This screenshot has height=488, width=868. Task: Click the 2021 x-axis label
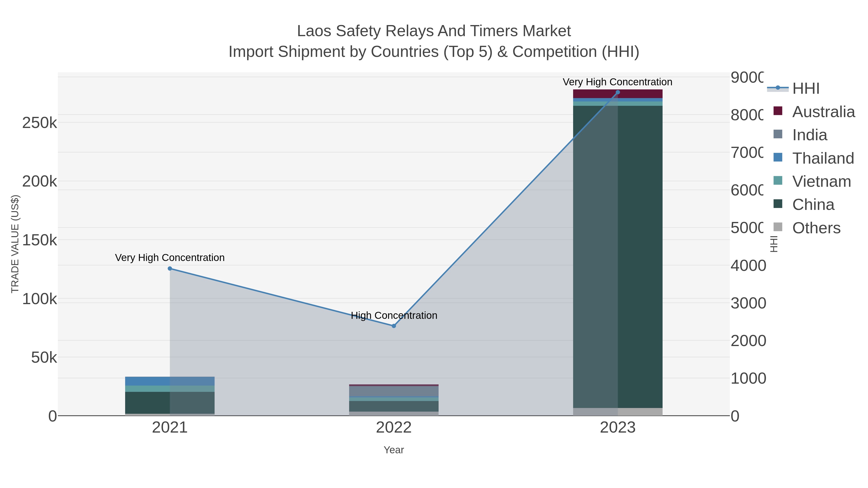(x=170, y=428)
